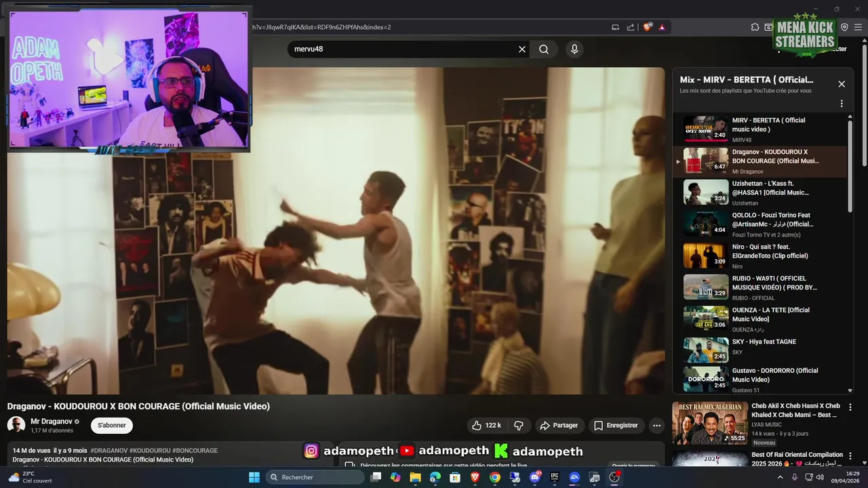The image size is (868, 488).
Task: Open the Brave hamburger main menu
Action: pos(857,27)
